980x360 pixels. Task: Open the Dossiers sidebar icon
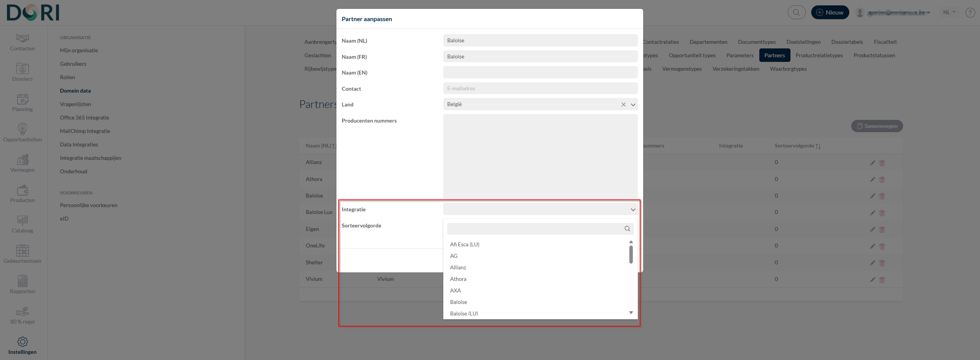point(22,69)
